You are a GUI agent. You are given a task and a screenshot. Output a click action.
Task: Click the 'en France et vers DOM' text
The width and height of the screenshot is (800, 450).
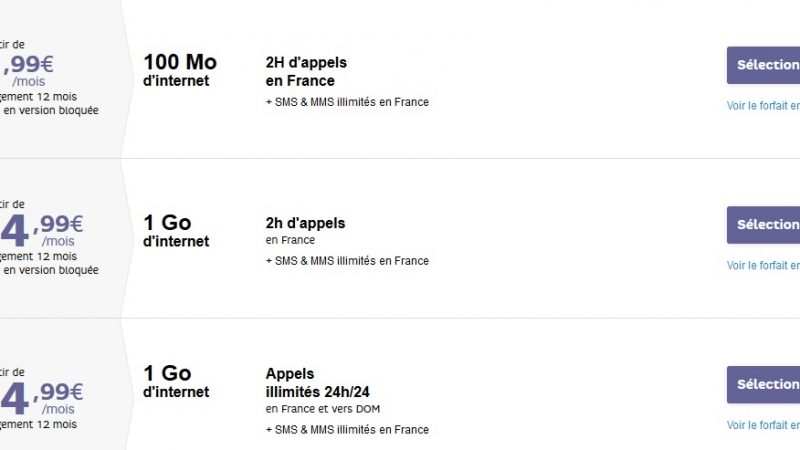(x=323, y=409)
